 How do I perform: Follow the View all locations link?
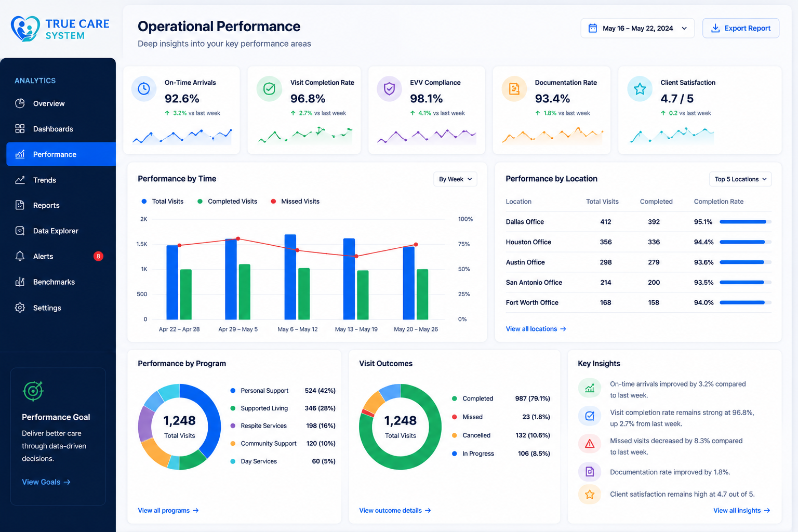[x=536, y=329]
